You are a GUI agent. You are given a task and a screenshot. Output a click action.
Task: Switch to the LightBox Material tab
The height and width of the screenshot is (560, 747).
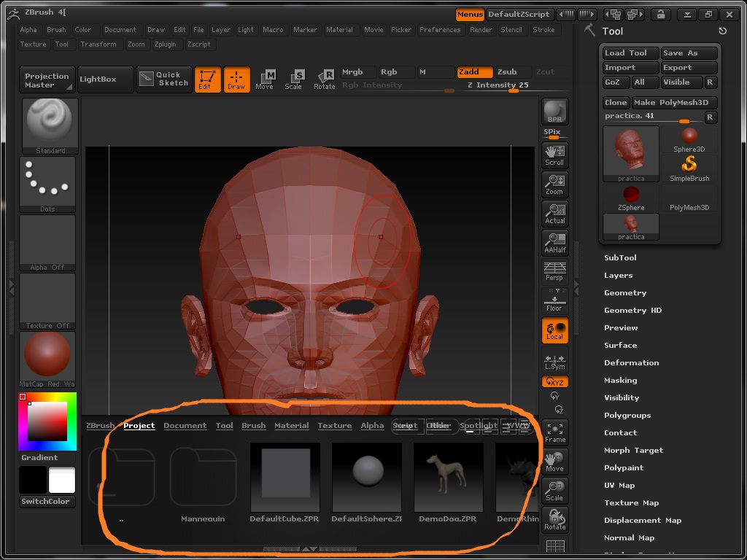[x=292, y=426]
